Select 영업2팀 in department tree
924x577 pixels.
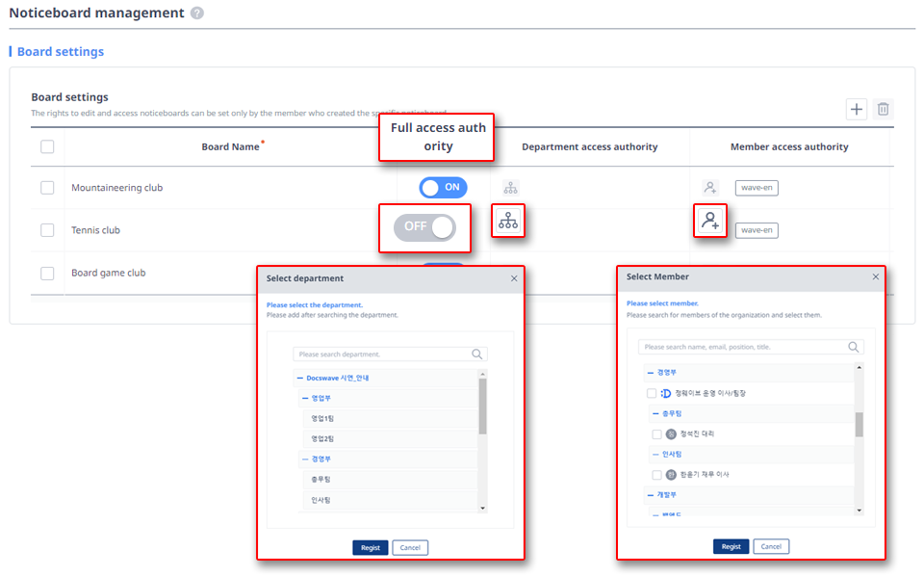coord(322,439)
